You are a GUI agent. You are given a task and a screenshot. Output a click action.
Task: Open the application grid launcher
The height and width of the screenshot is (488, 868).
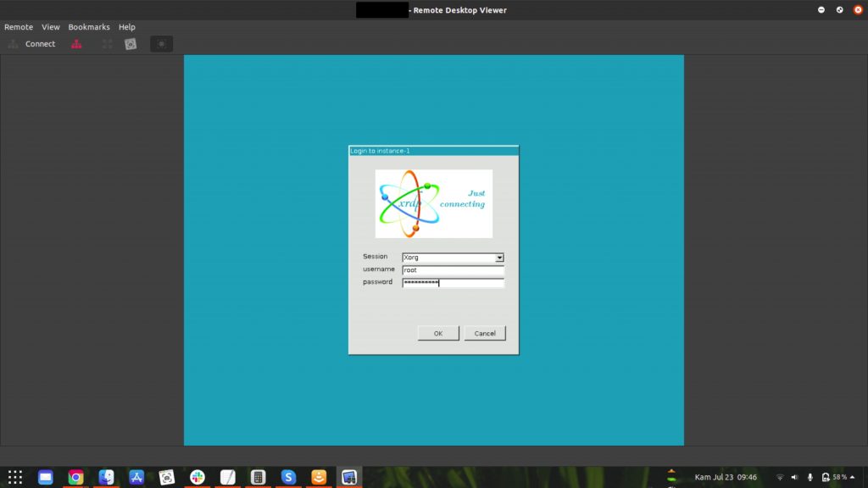15,477
